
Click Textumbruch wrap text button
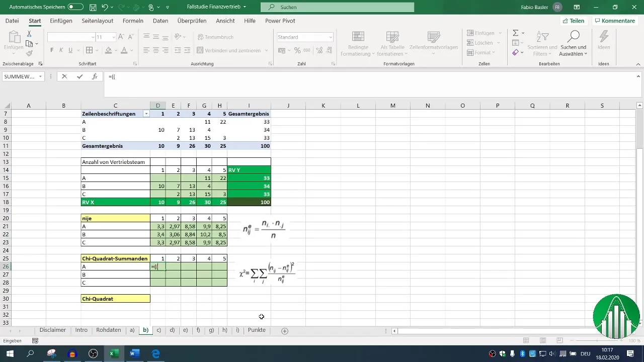pyautogui.click(x=215, y=37)
